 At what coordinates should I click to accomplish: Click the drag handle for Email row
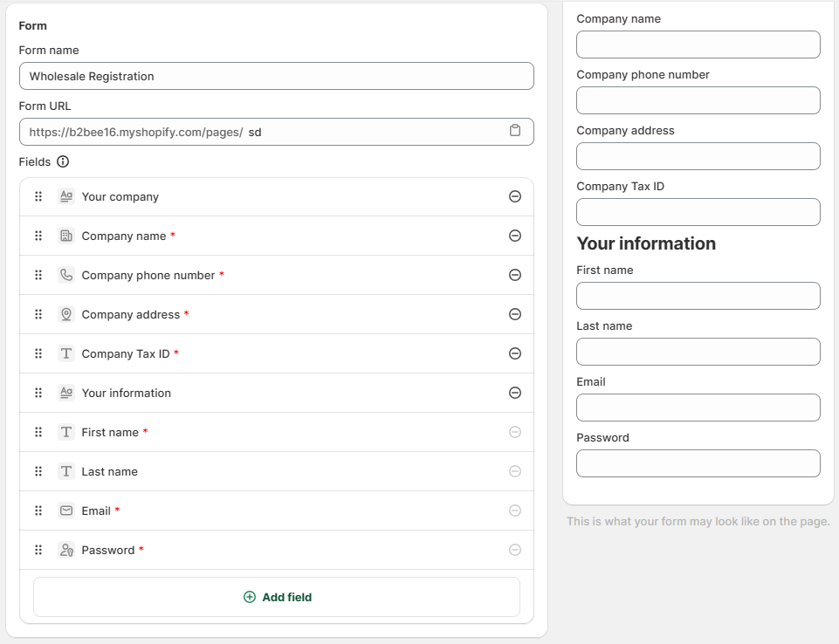pos(38,510)
